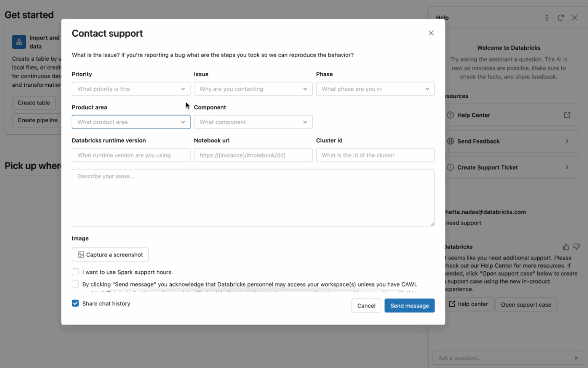
Task: Open the Help panel three-dot menu
Action: 547,18
